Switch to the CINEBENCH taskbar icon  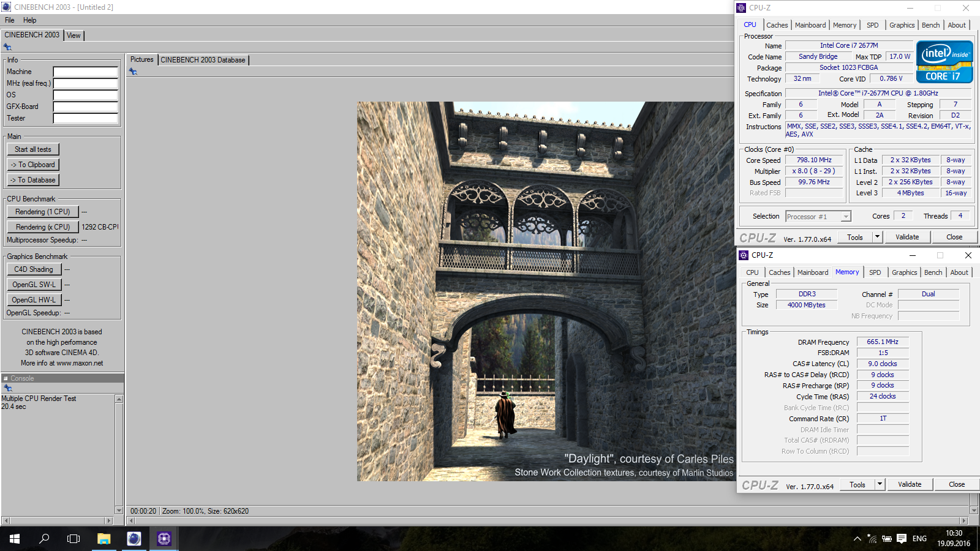tap(134, 539)
